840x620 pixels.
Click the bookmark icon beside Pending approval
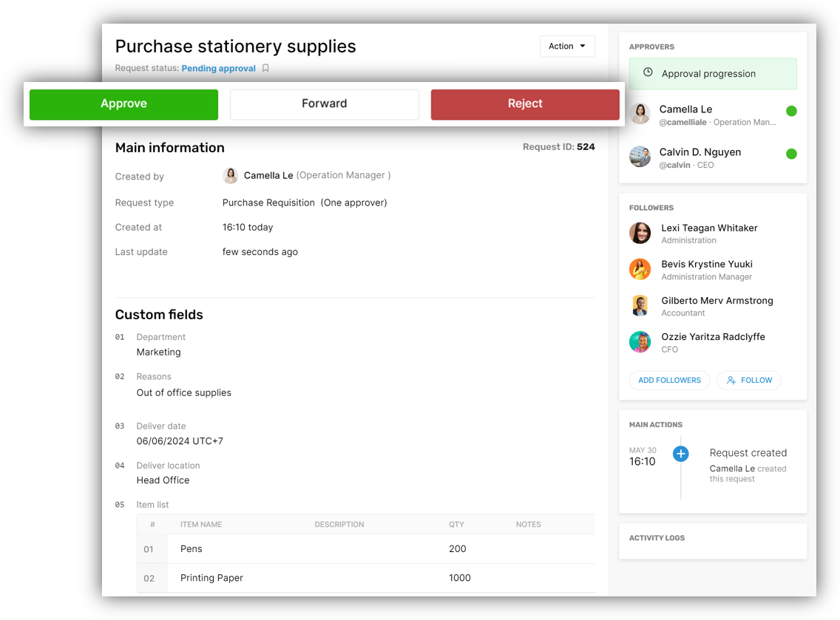point(265,68)
